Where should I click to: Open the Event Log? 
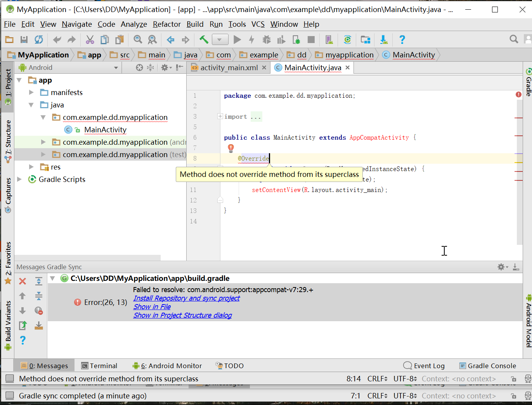point(424,366)
